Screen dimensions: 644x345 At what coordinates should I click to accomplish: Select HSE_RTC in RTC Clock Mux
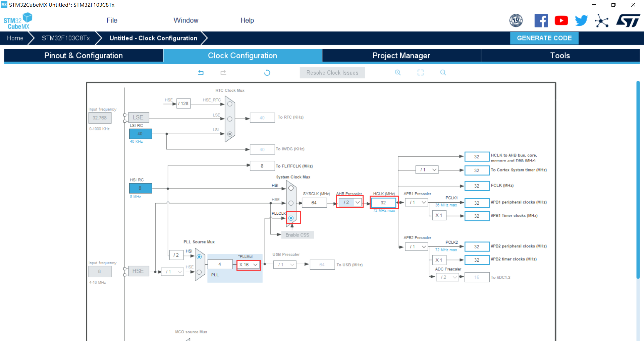click(x=230, y=104)
